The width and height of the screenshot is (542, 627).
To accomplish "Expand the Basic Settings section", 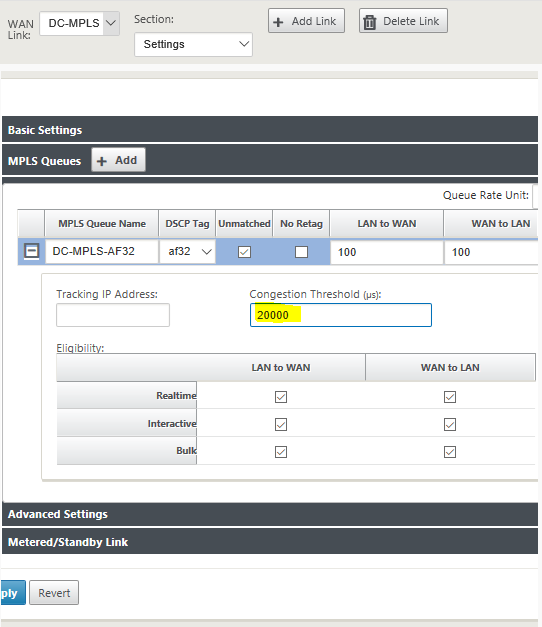I will point(270,130).
